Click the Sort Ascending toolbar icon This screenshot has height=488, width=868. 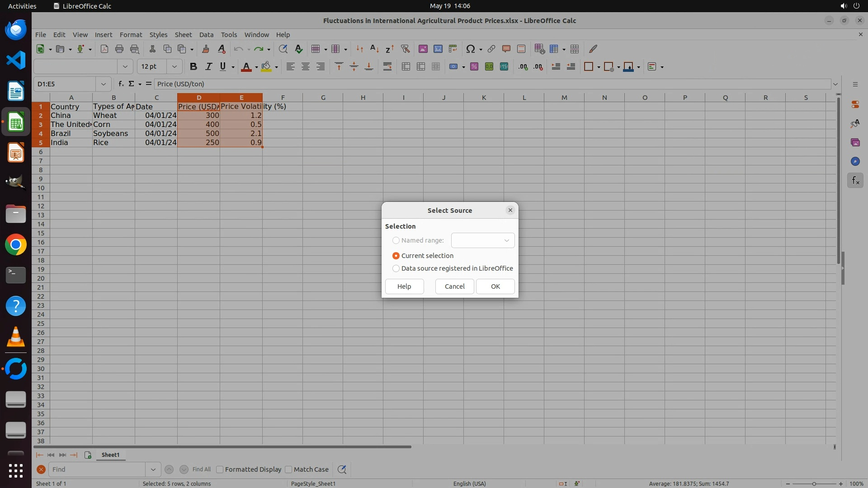tap(374, 49)
